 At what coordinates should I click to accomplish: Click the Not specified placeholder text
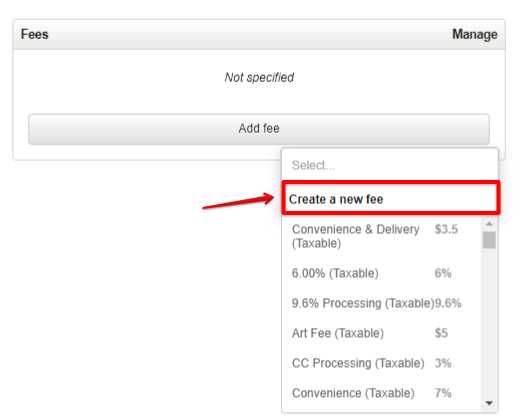point(259,77)
